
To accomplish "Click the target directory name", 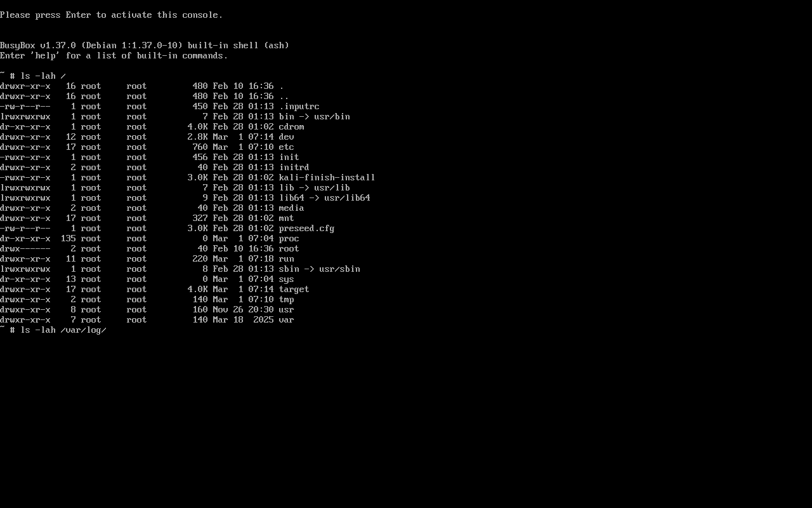I will [294, 290].
